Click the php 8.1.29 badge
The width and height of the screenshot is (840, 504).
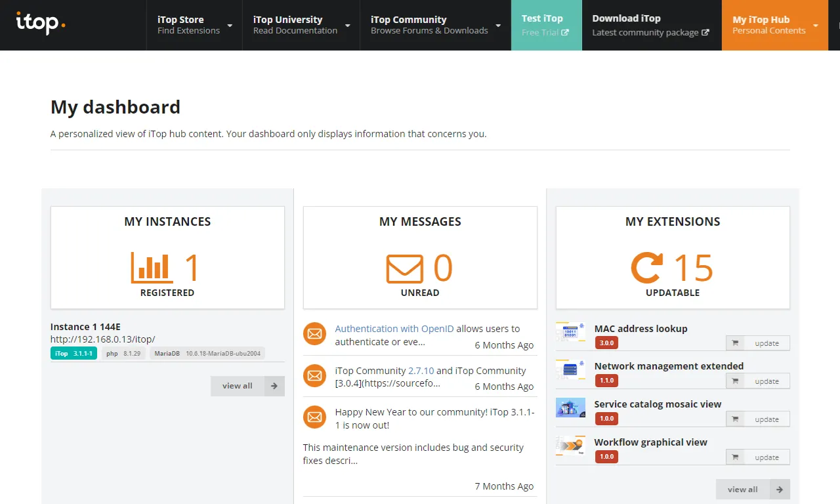pyautogui.click(x=123, y=353)
